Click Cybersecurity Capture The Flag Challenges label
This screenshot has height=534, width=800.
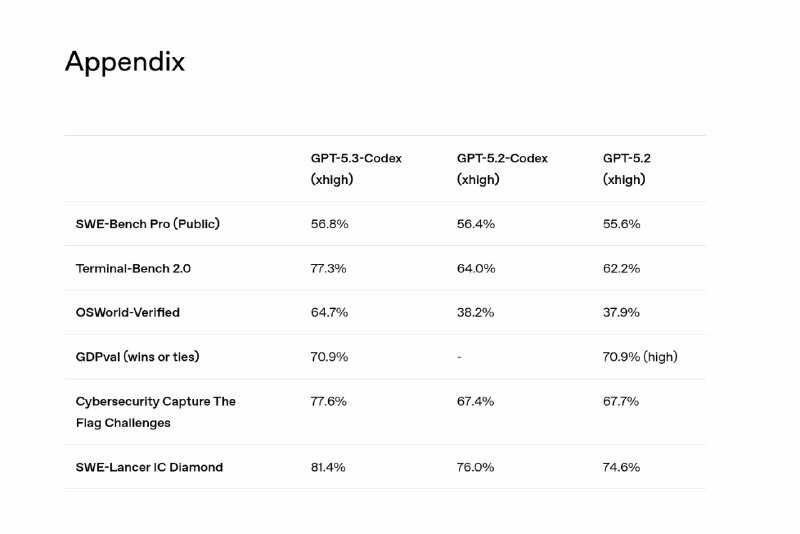pos(155,411)
